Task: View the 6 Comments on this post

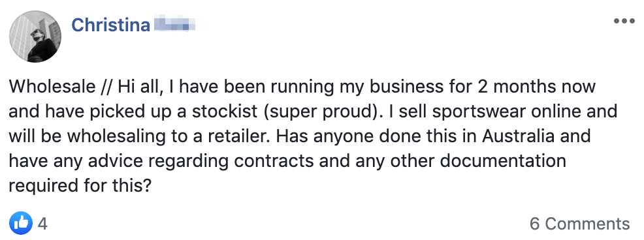Action: coord(579,224)
